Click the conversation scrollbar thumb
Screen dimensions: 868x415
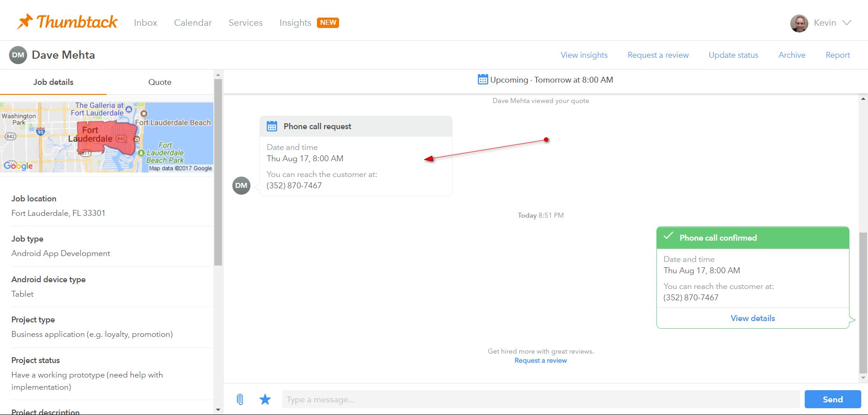[x=863, y=303]
